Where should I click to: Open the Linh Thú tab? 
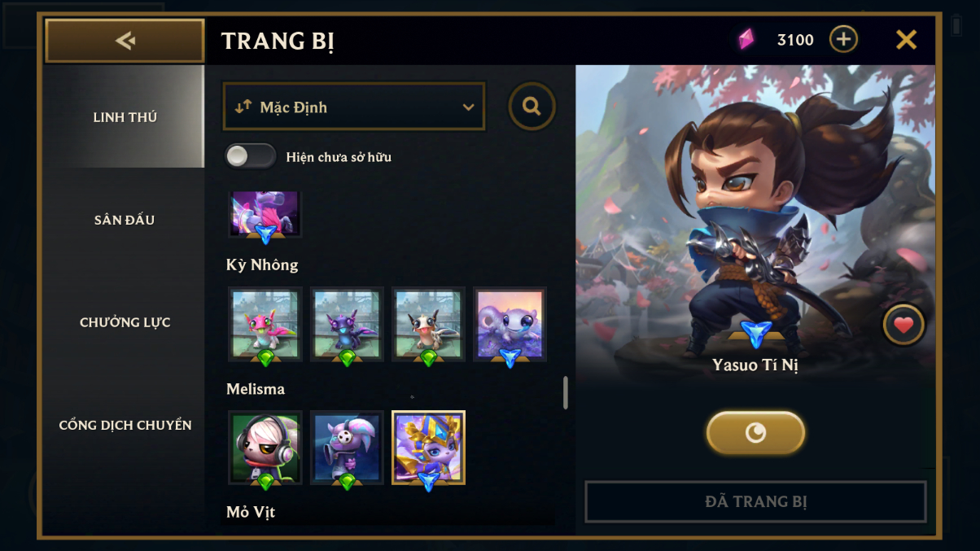click(125, 117)
